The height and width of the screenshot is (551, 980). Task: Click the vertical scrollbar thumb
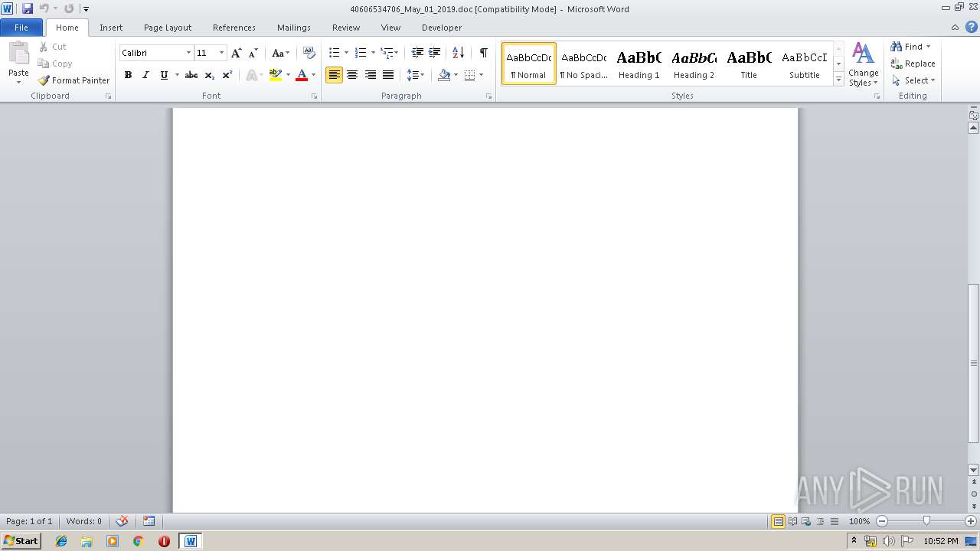point(973,363)
